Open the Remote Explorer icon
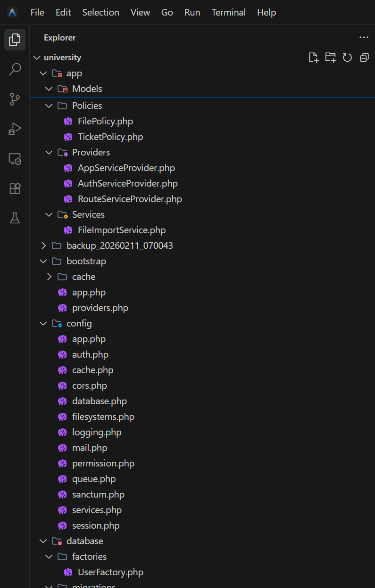 point(15,159)
